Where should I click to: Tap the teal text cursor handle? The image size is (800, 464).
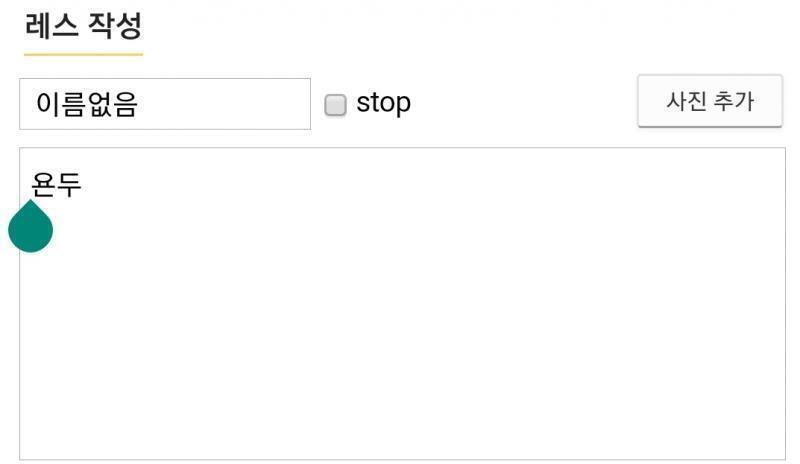click(x=31, y=227)
